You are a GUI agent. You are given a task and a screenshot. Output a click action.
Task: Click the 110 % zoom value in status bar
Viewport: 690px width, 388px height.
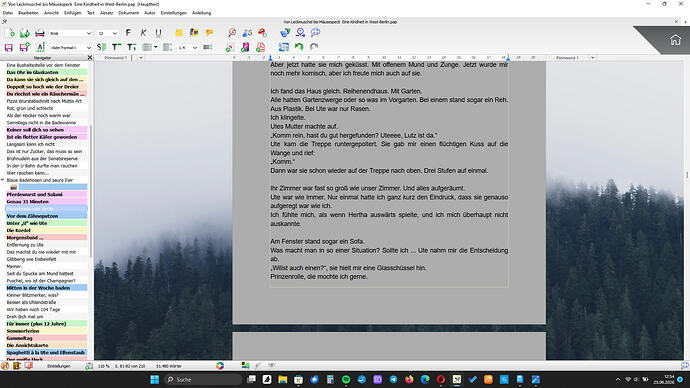[103, 366]
